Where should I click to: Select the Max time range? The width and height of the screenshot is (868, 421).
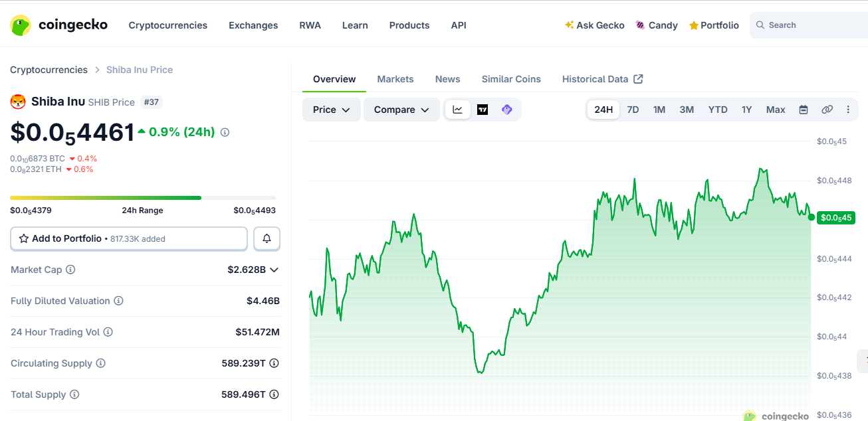tap(776, 110)
